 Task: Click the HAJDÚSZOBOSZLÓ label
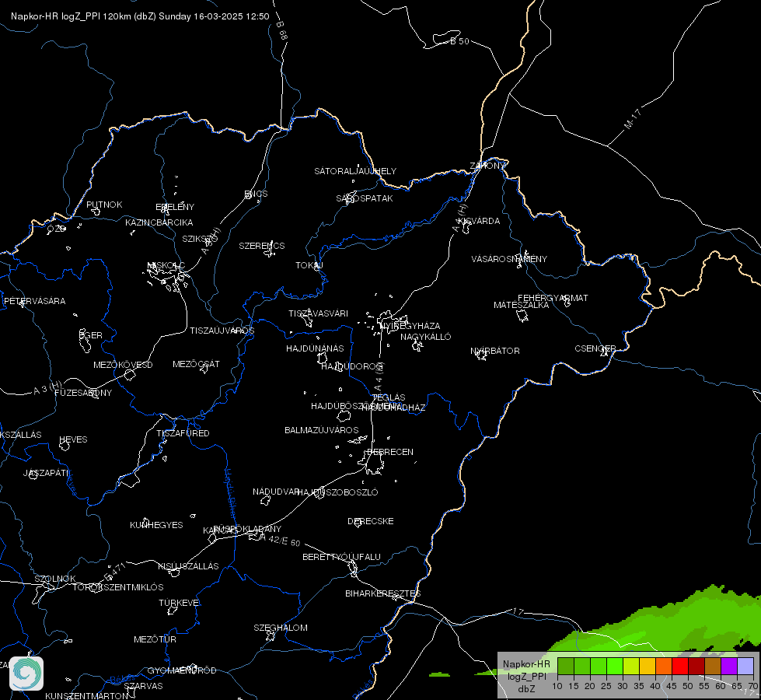[338, 492]
